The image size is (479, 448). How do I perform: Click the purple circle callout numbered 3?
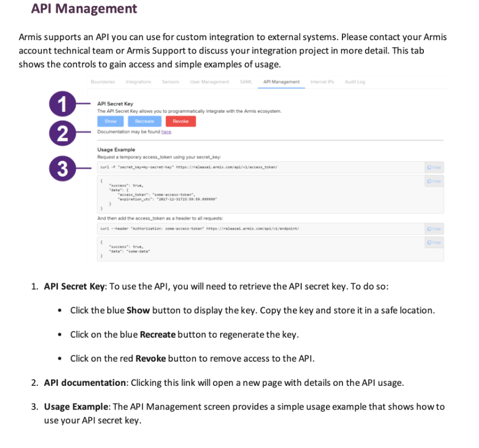(x=62, y=168)
